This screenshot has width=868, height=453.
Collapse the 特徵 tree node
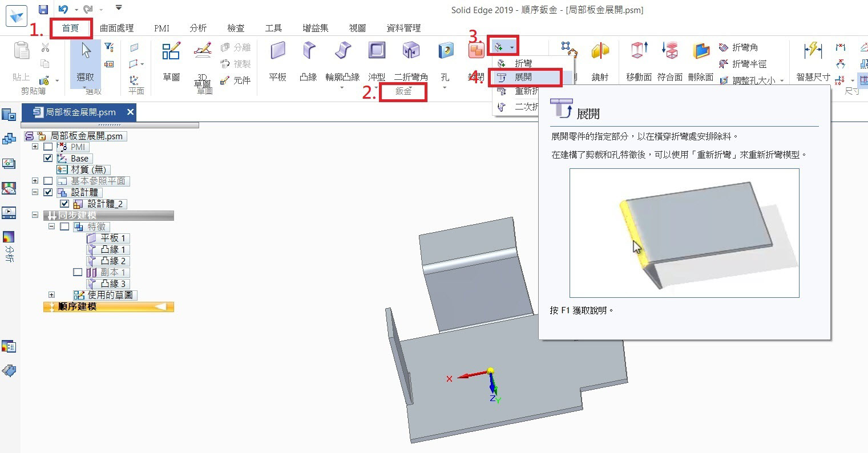52,227
